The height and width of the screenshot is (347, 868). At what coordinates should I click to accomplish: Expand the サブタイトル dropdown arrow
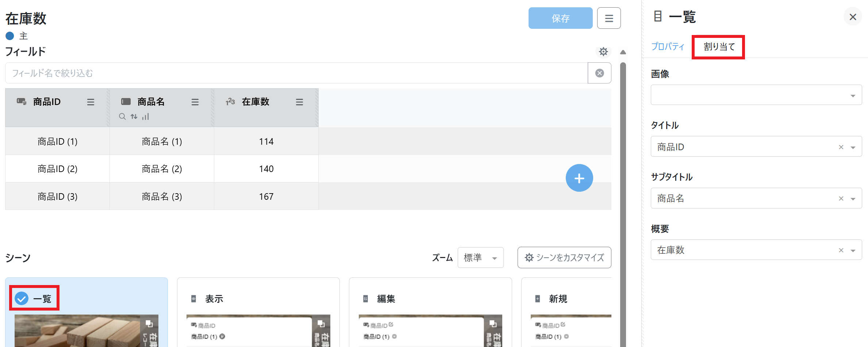pyautogui.click(x=853, y=199)
